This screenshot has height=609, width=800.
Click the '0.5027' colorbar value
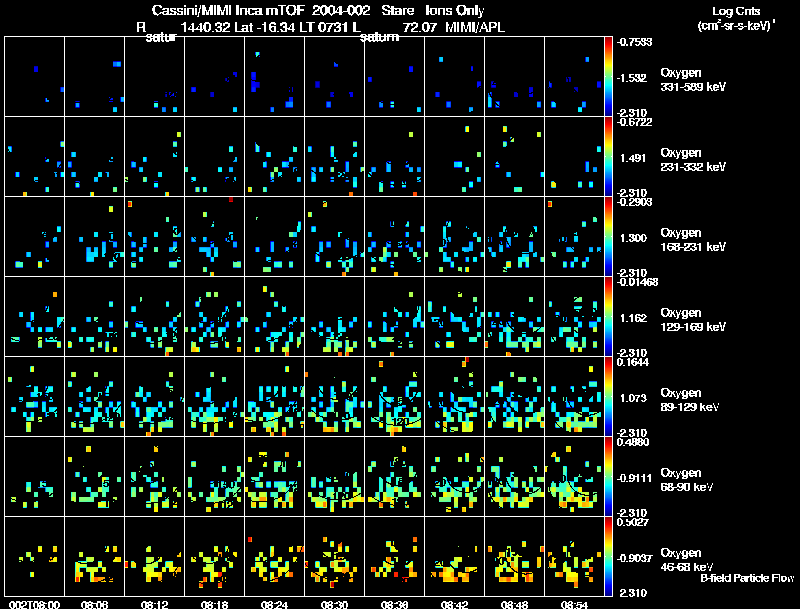point(633,522)
